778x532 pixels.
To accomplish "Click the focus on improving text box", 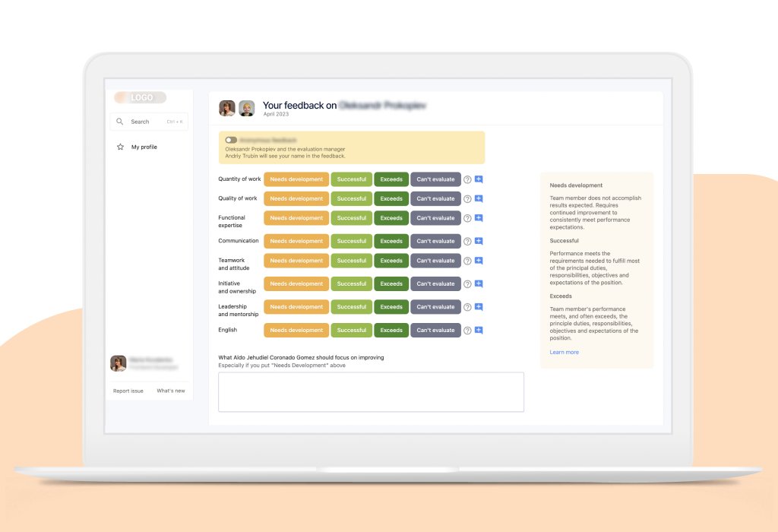I will coord(371,392).
